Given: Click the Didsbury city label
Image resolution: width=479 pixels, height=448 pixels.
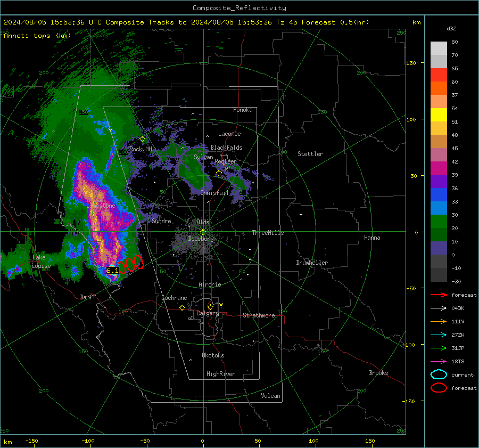Looking at the screenshot, I should click(201, 239).
